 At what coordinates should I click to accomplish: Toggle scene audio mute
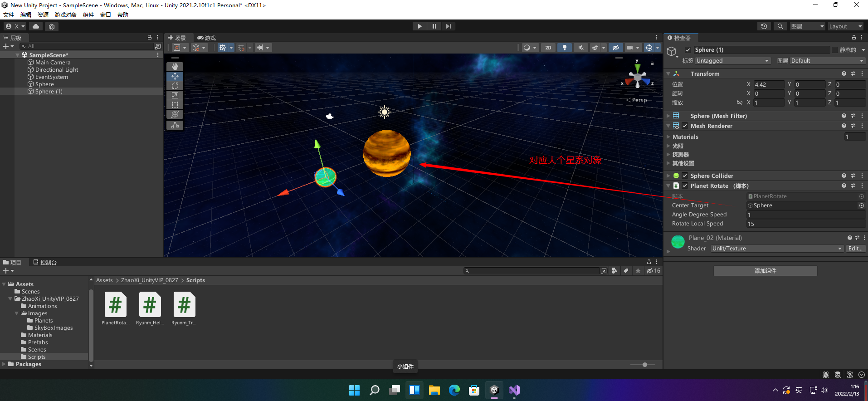pos(580,48)
